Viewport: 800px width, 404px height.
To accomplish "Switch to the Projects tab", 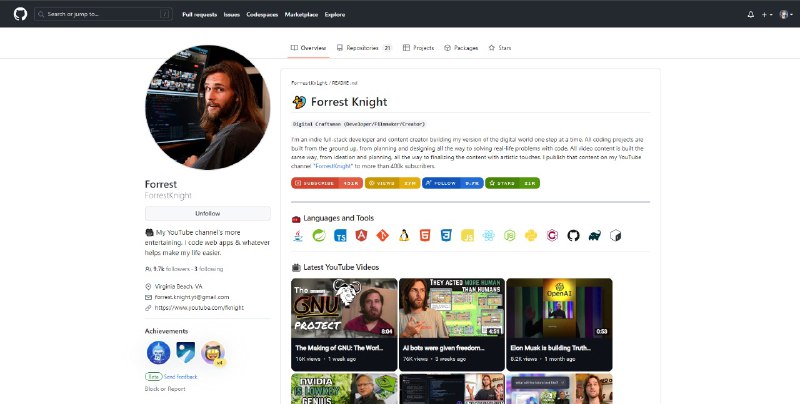I will pyautogui.click(x=418, y=48).
